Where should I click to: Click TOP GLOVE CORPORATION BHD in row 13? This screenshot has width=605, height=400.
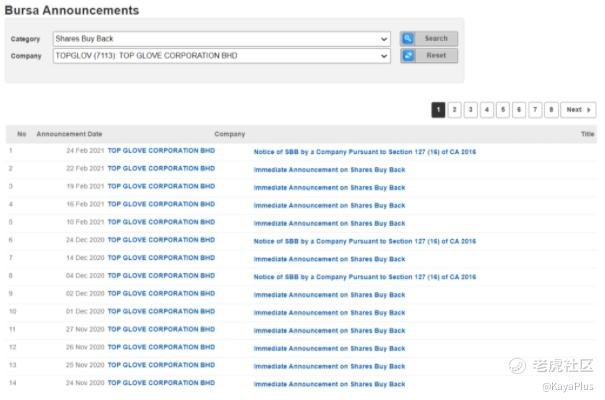tap(161, 365)
